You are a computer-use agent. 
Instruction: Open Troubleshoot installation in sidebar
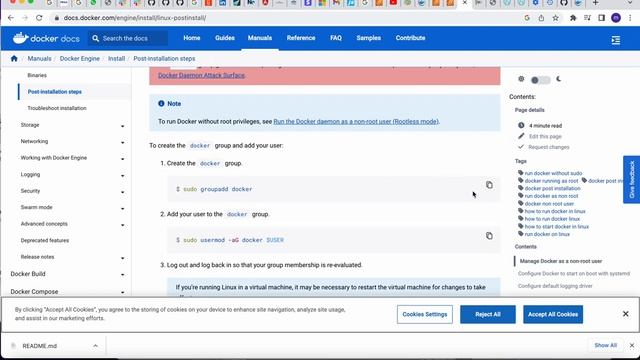57,108
